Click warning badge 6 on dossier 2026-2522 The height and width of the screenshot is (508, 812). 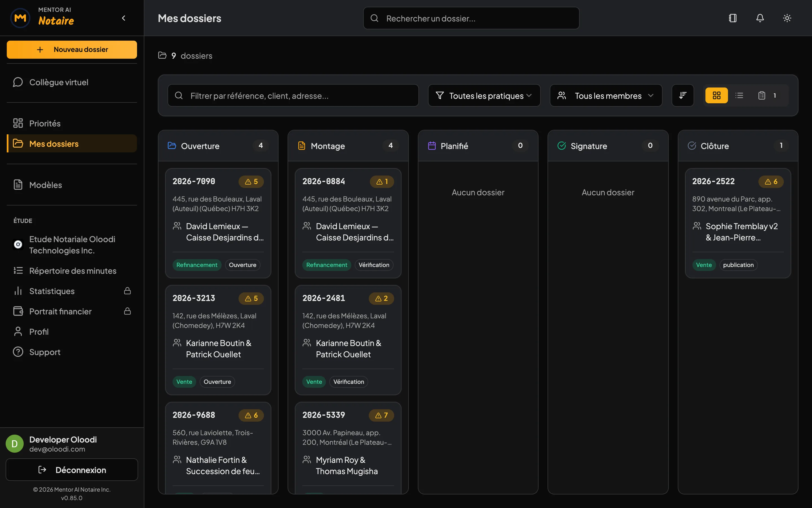pyautogui.click(x=771, y=182)
